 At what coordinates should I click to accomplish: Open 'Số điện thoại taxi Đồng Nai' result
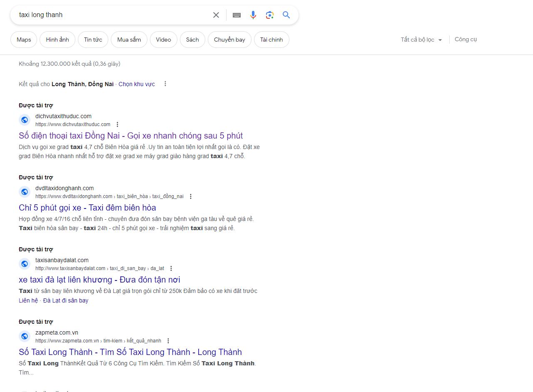click(131, 136)
